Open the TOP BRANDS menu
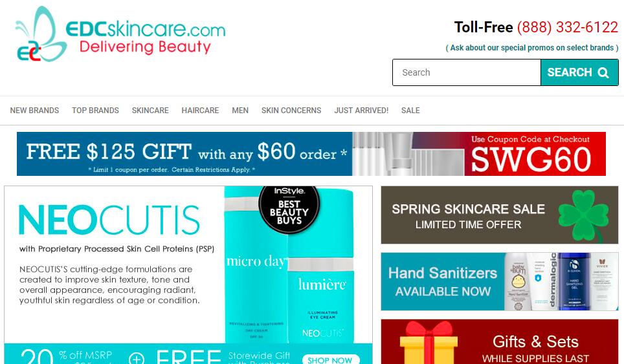The height and width of the screenshot is (364, 624). (96, 111)
